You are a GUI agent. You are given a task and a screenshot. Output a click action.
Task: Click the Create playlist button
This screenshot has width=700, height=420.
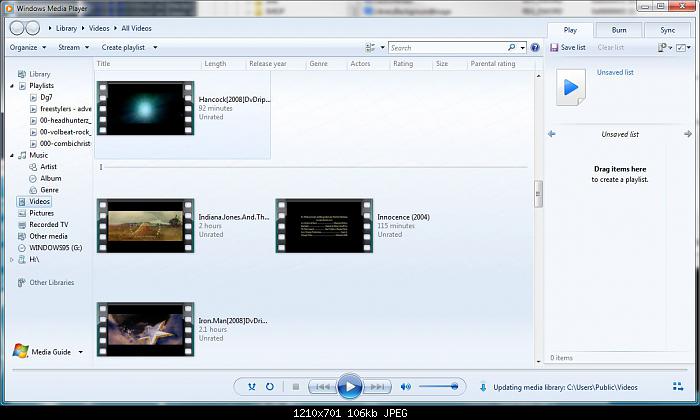pyautogui.click(x=123, y=47)
